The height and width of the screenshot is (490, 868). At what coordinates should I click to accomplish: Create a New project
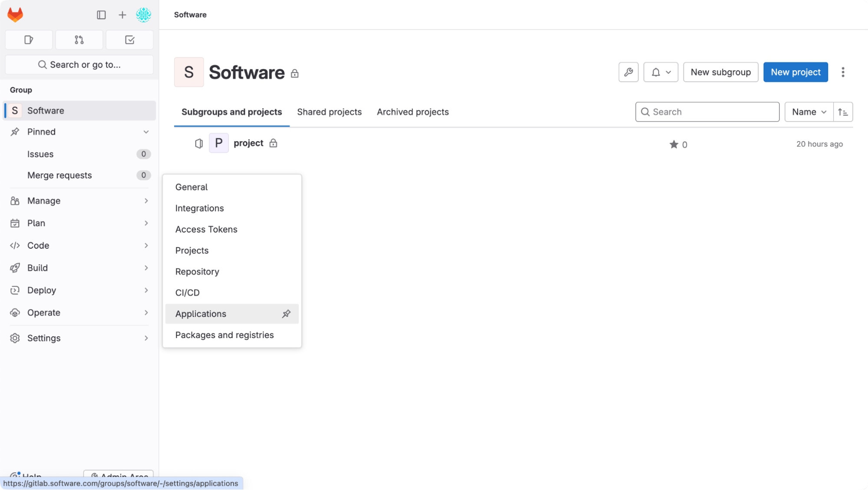795,72
